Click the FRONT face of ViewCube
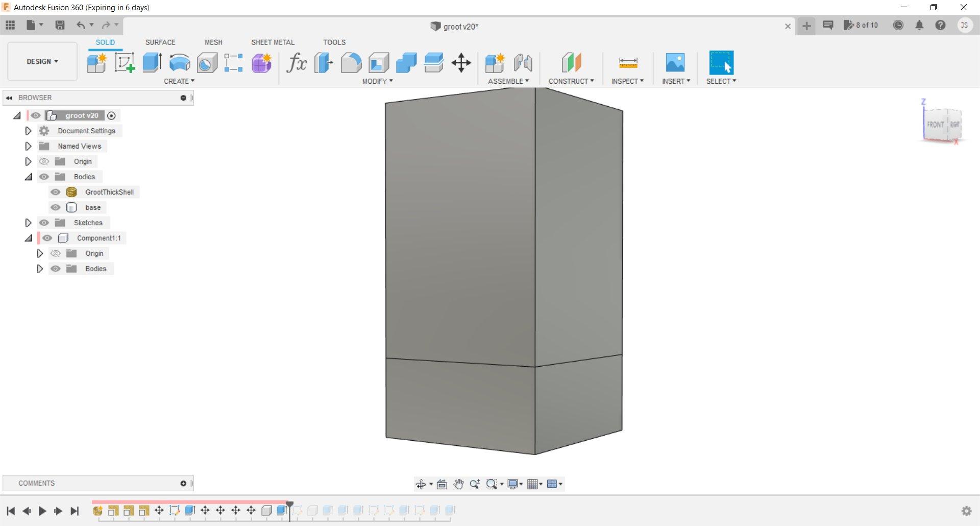This screenshot has width=980, height=526. [935, 125]
